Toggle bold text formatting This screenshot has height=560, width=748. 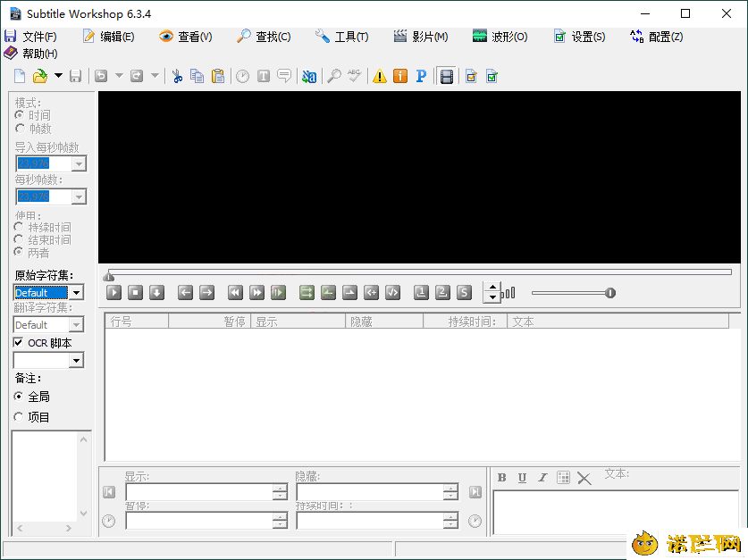tap(502, 478)
